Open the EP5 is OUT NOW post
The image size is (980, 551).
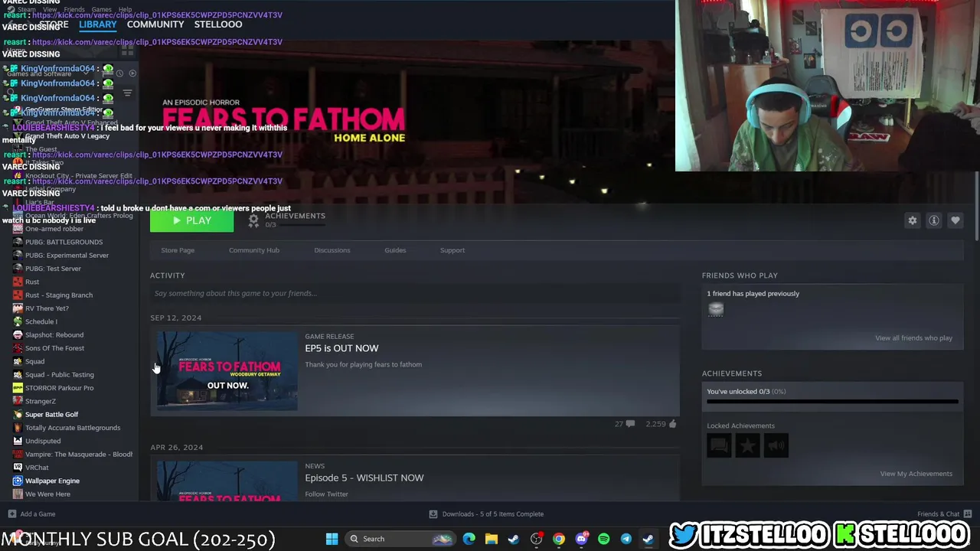341,348
